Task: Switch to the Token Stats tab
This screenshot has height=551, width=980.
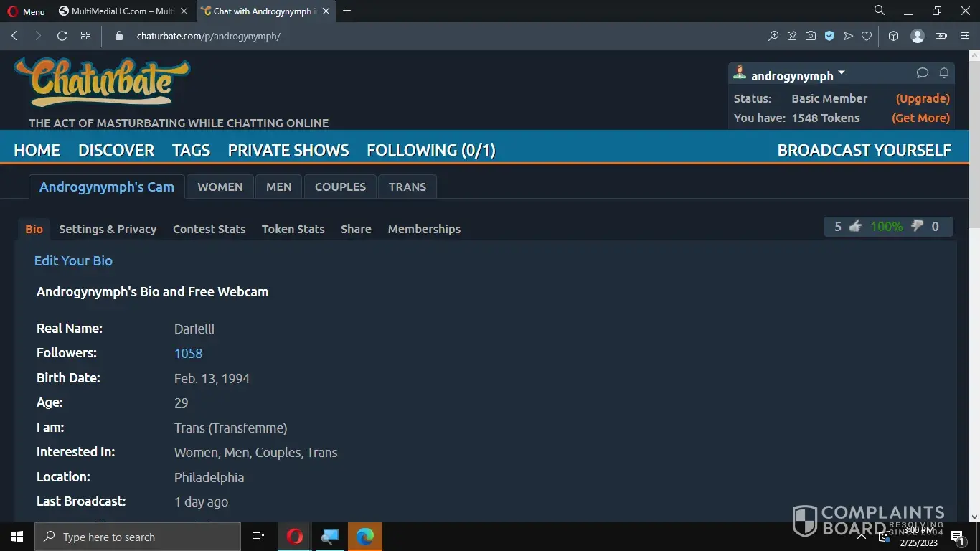Action: [x=293, y=229]
